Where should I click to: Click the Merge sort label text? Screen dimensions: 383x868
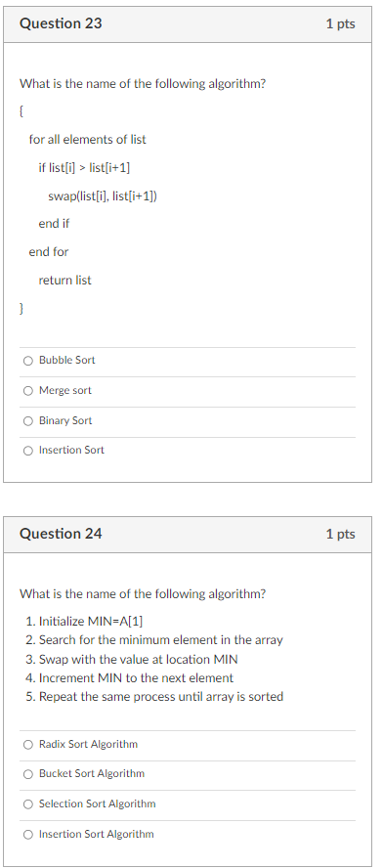pyautogui.click(x=65, y=391)
